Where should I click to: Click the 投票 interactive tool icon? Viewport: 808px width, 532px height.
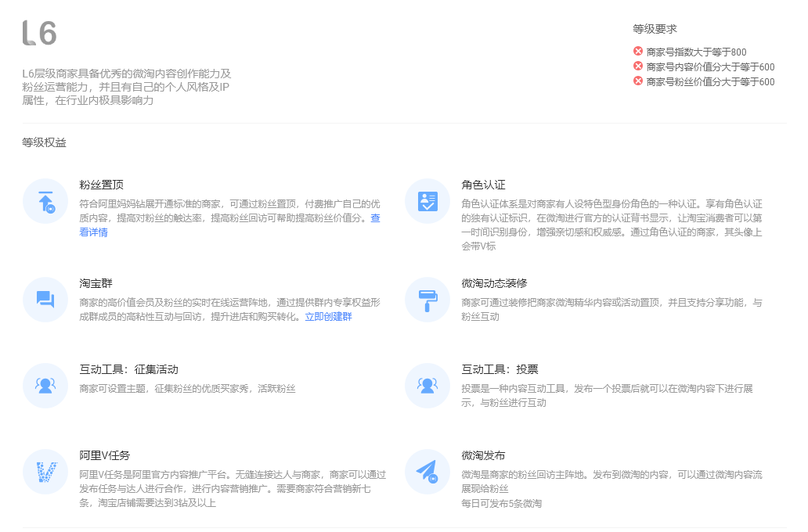[x=427, y=386]
